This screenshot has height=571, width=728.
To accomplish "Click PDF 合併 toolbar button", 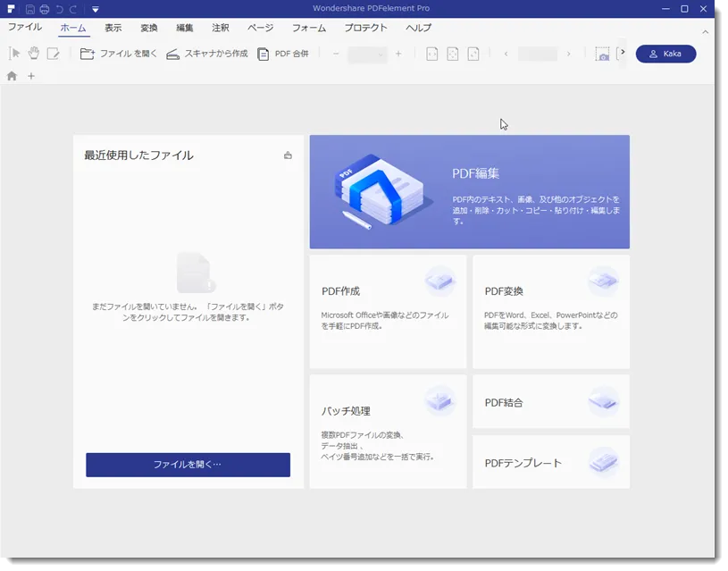I will 283,54.
